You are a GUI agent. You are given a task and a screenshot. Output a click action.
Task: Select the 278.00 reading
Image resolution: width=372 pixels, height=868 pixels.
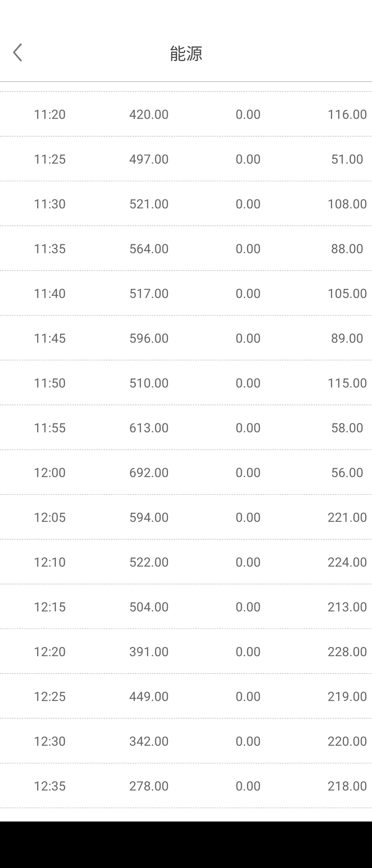click(x=149, y=786)
